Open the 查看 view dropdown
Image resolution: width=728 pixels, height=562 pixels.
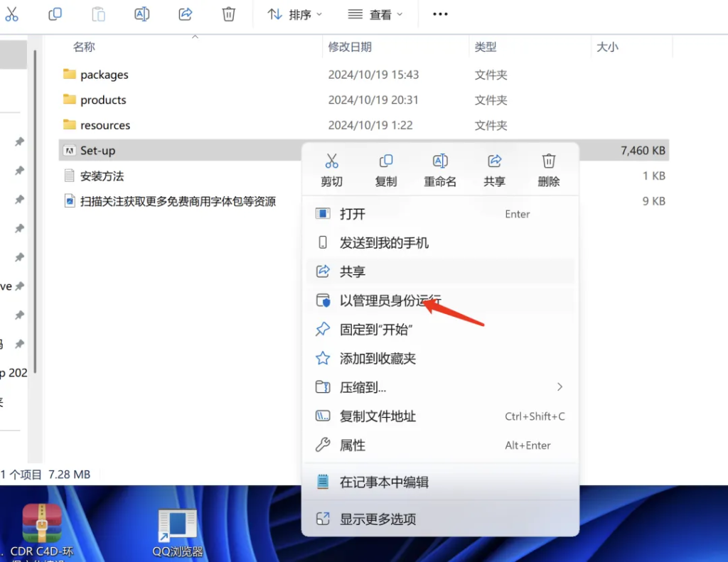tap(375, 15)
